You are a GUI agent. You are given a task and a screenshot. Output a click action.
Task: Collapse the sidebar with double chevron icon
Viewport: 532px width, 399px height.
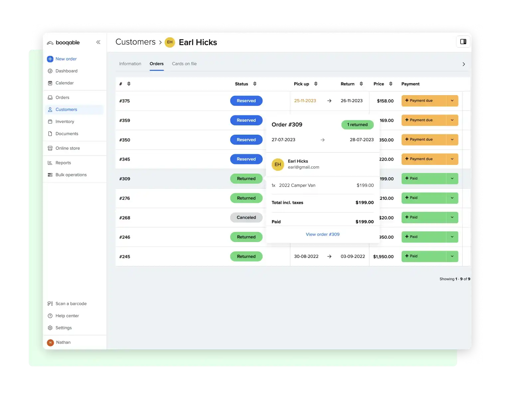(x=98, y=42)
